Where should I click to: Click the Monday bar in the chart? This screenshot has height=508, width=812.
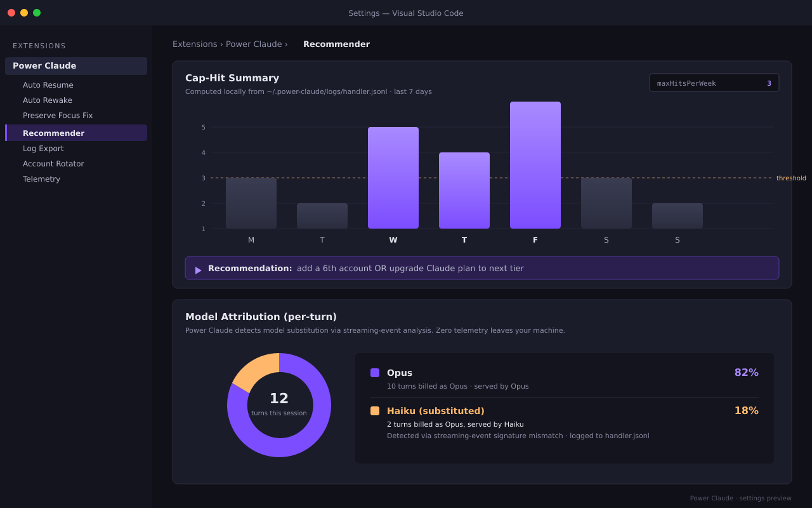pyautogui.click(x=251, y=203)
